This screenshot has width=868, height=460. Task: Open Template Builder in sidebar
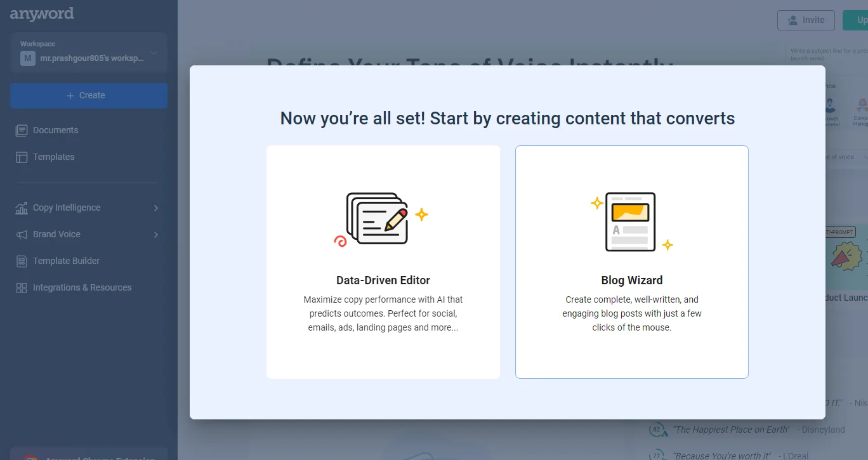[66, 261]
